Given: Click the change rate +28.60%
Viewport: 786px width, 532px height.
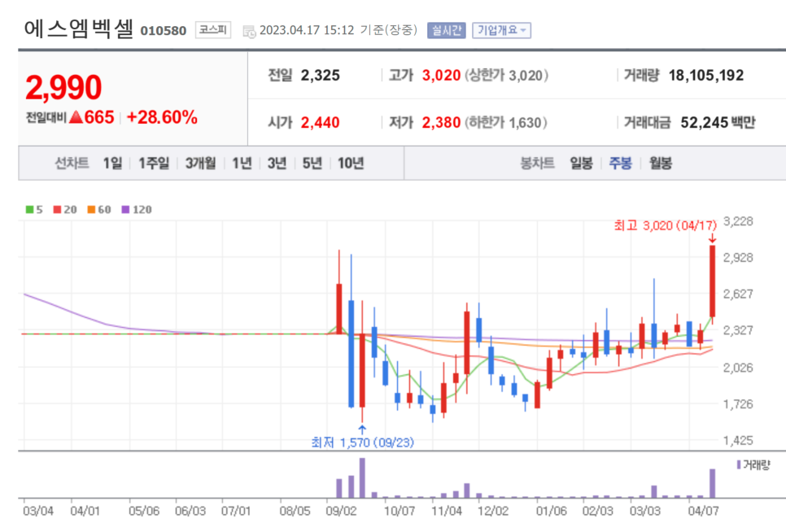Looking at the screenshot, I should click(x=162, y=118).
